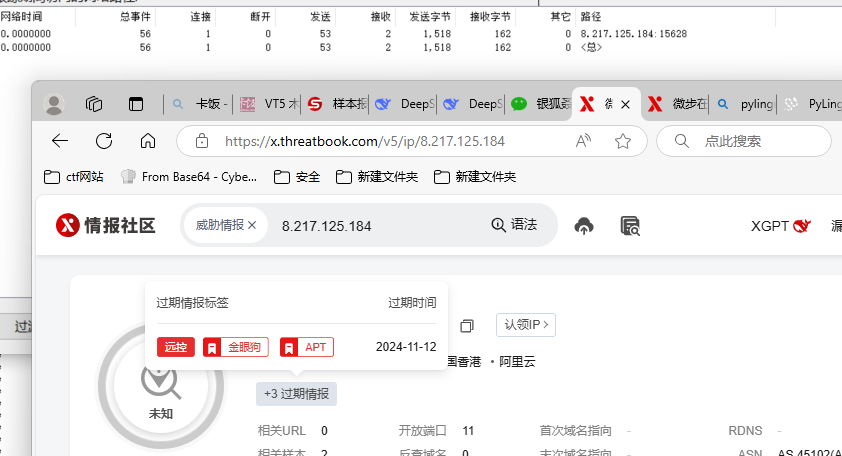The width and height of the screenshot is (842, 456).
Task: Click the 未知 verdict gauge
Action: coord(161,386)
